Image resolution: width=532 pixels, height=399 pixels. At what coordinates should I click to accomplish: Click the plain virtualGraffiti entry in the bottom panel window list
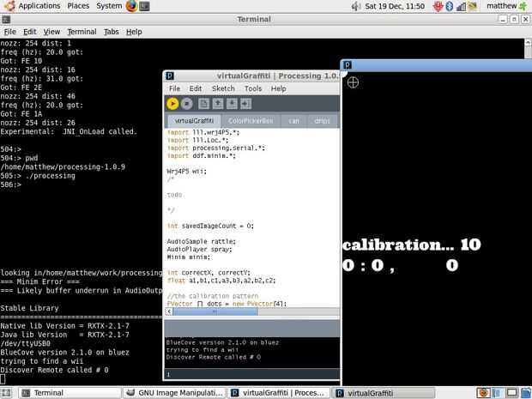[383, 393]
